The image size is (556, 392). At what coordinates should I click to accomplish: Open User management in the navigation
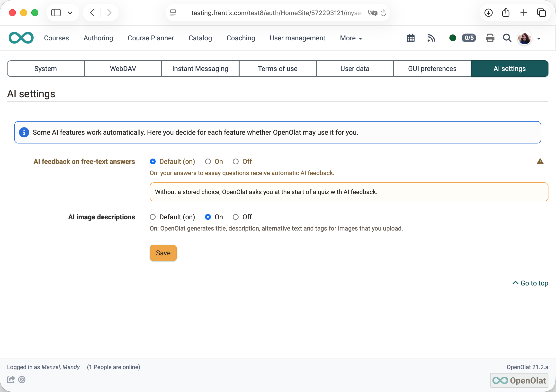297,38
